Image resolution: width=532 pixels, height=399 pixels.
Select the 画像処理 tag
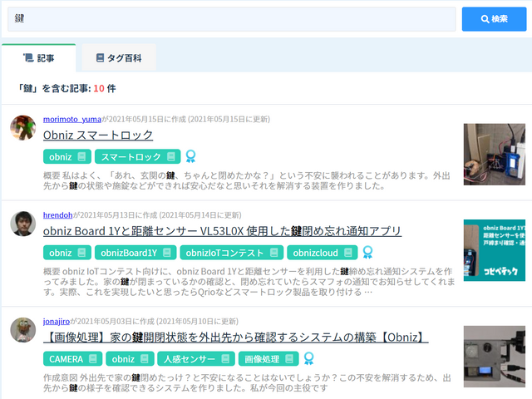268,359
